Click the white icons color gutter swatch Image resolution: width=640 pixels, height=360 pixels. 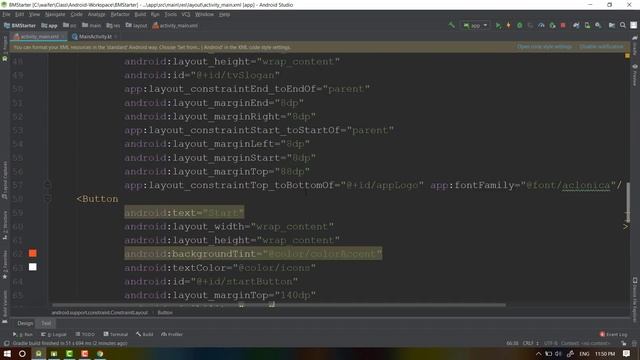coord(33,267)
